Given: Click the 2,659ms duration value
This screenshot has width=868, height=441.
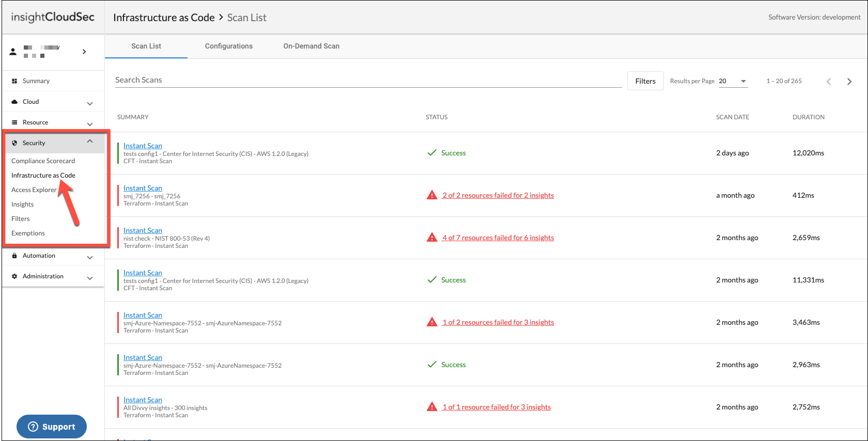Looking at the screenshot, I should coord(806,238).
